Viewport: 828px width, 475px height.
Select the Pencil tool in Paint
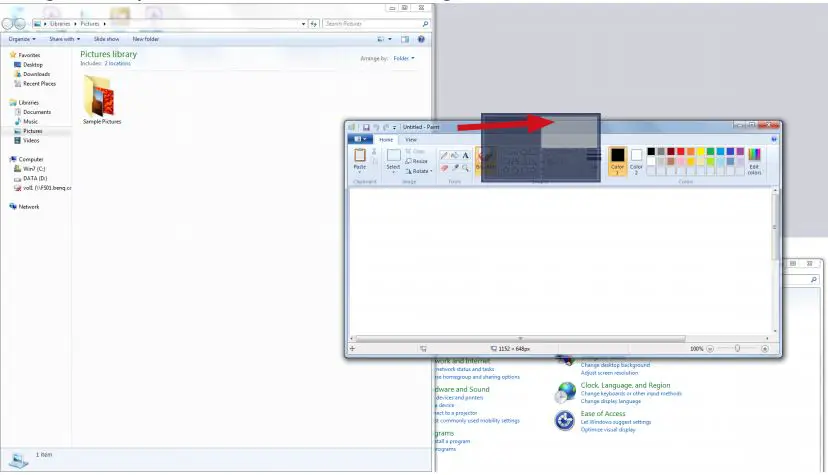point(444,156)
